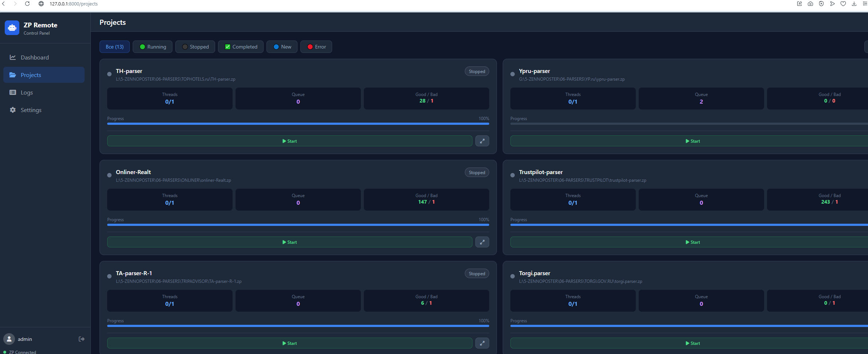Start the Trustpilot-parser project
The height and width of the screenshot is (354, 868).
[692, 242]
